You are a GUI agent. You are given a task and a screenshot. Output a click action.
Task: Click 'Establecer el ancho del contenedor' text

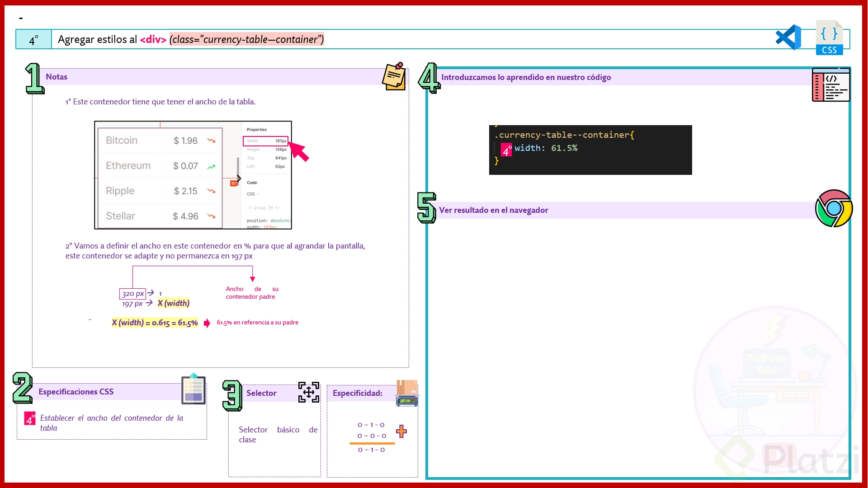click(x=111, y=423)
